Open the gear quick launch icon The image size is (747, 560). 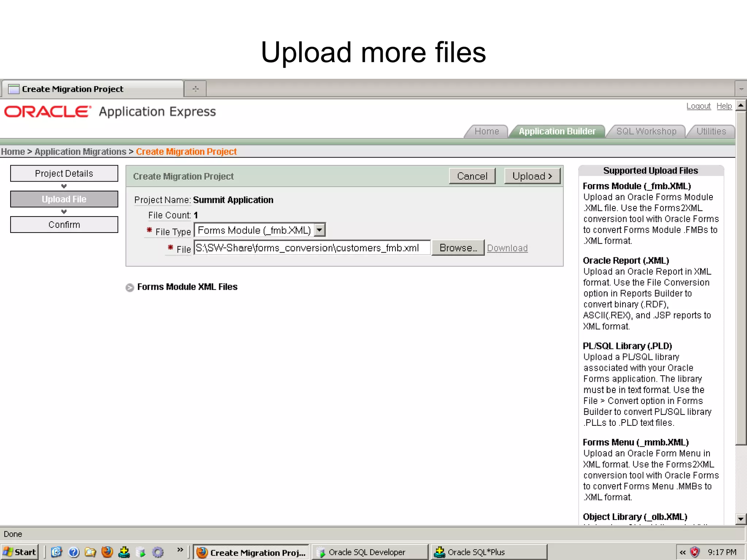click(158, 552)
